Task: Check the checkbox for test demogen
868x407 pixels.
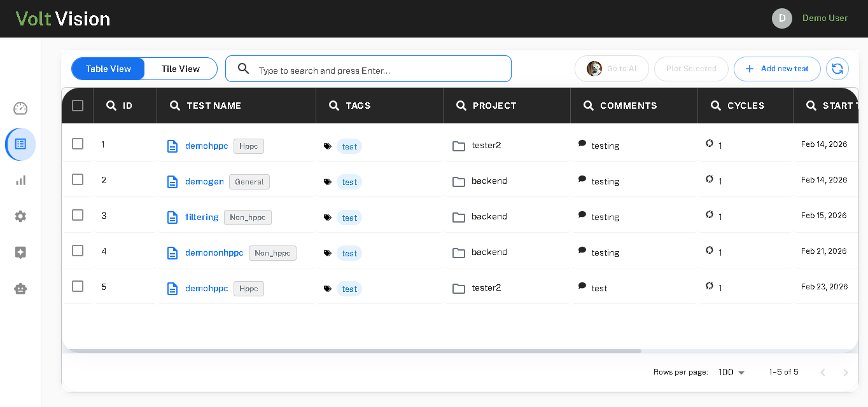Action: [77, 179]
